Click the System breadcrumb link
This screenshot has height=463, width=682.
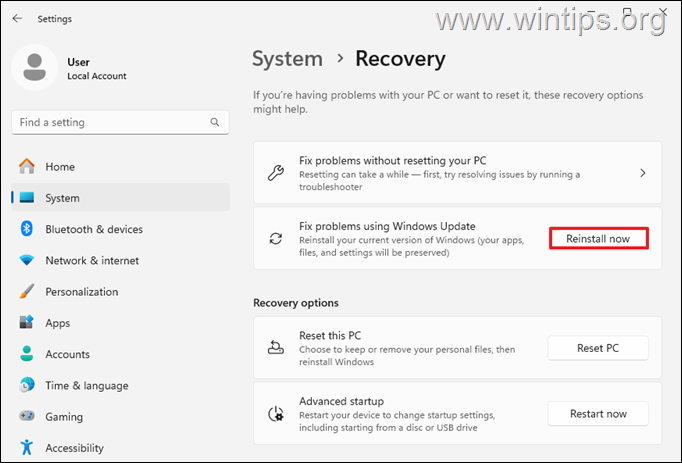[288, 59]
